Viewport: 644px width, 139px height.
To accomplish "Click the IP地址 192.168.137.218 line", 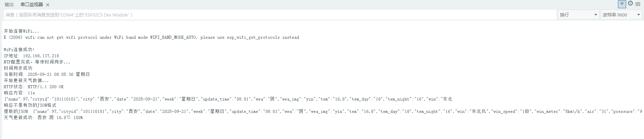I will tap(31, 56).
